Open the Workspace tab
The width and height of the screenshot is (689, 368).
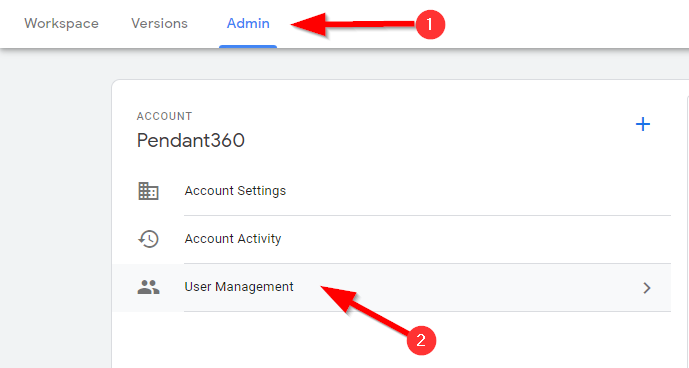click(62, 24)
